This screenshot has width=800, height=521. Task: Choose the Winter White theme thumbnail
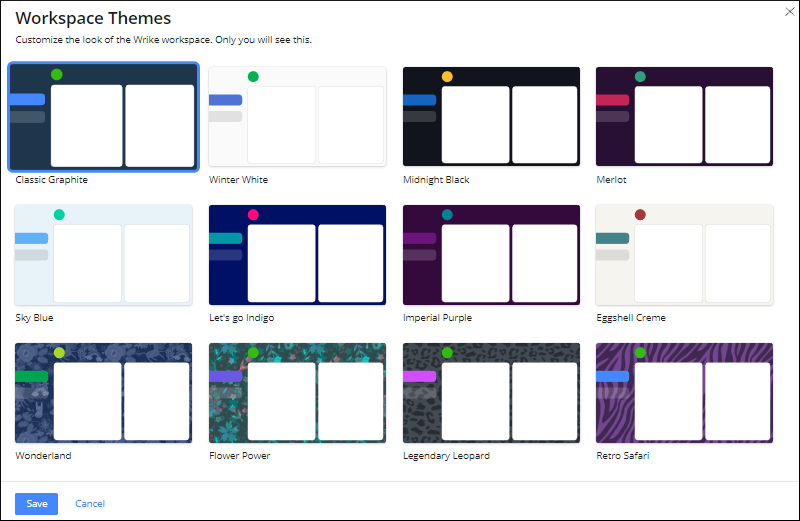tap(297, 116)
